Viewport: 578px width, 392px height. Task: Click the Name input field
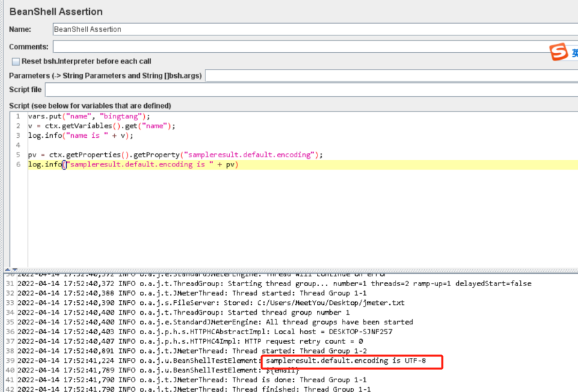point(315,29)
